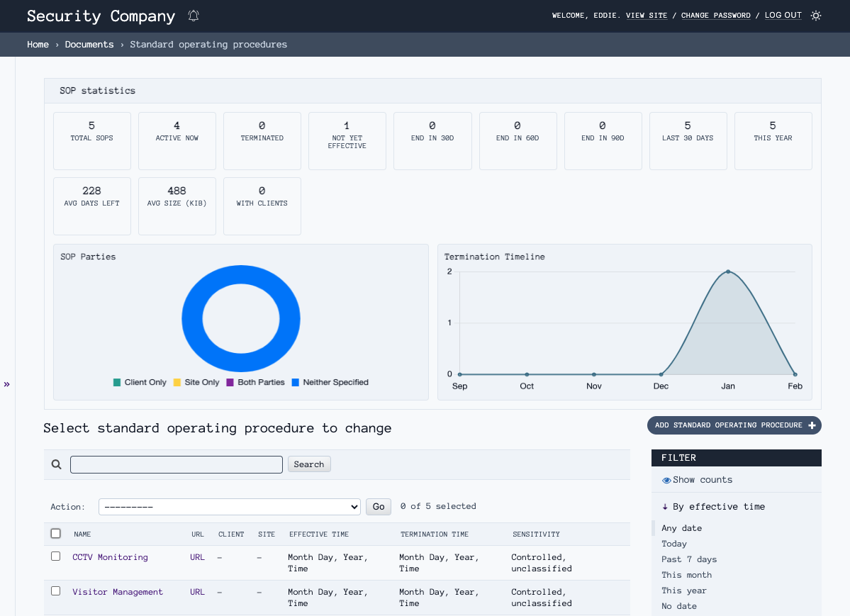Check the select-all header checkbox
Viewport: 850px width, 616px height.
coord(56,534)
